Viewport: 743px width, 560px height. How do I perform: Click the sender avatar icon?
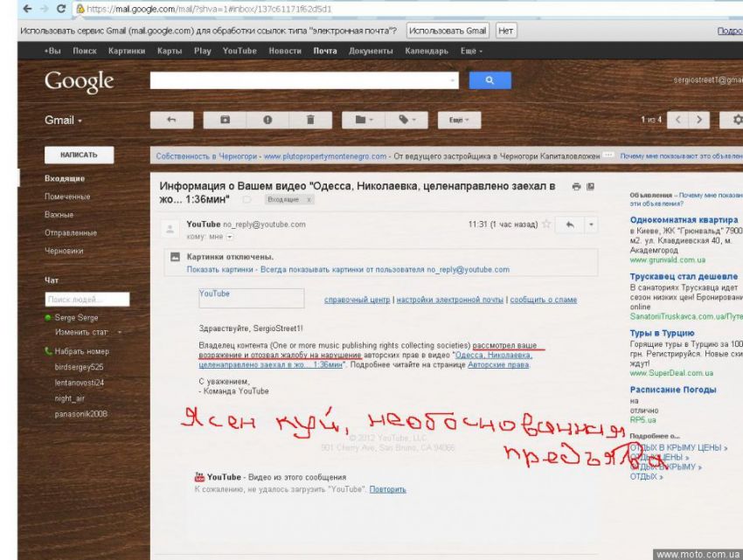pyautogui.click(x=170, y=229)
